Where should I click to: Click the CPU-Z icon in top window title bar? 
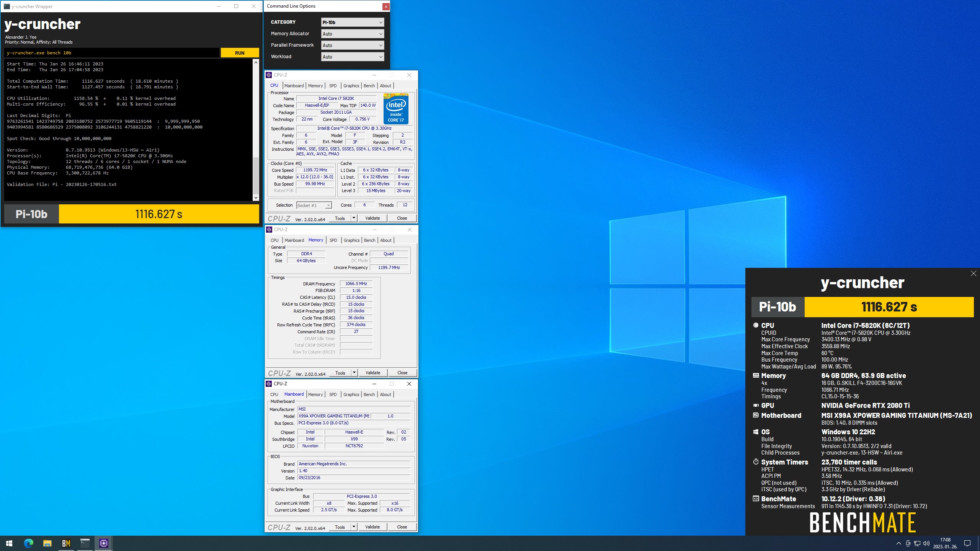click(x=269, y=75)
